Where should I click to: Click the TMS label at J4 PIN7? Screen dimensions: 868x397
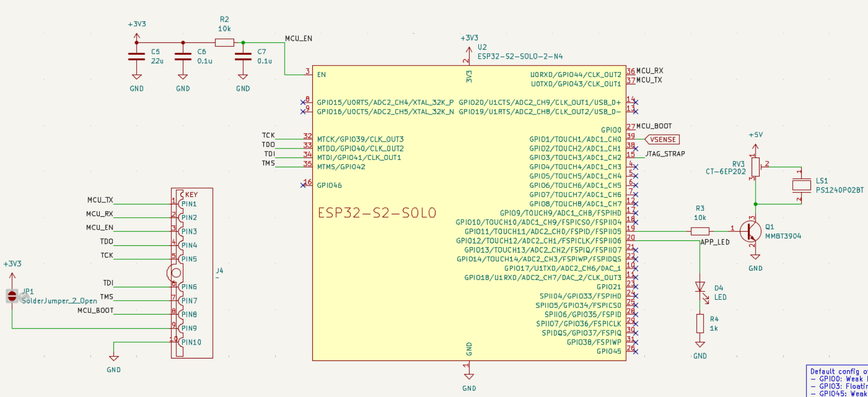(107, 297)
